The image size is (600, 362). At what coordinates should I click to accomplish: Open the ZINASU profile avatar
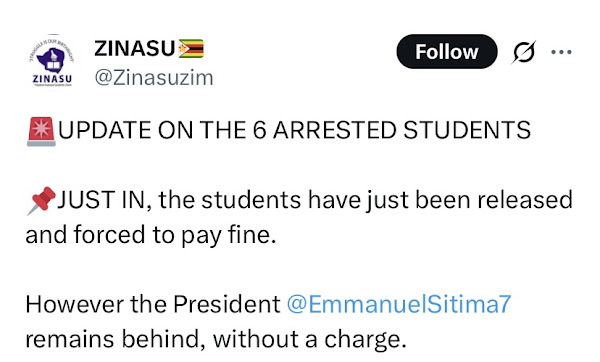tap(51, 60)
